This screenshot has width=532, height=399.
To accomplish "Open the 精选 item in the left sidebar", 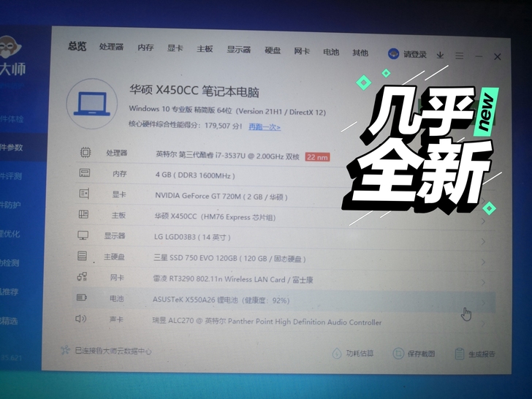I will pos(9,321).
